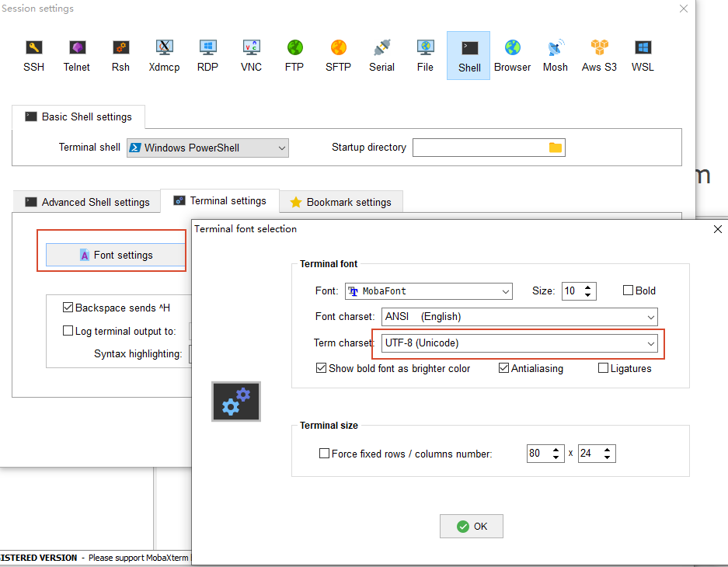Select the FTP session type
728x567 pixels.
294,56
